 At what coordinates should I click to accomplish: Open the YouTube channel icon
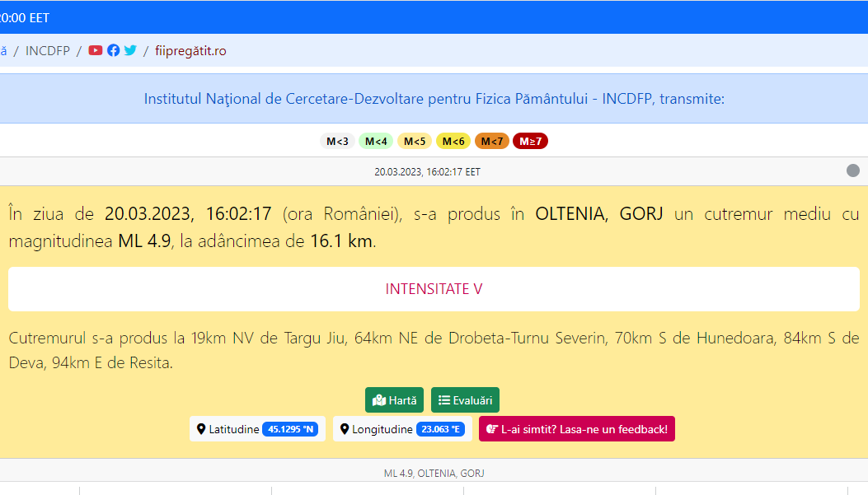click(96, 50)
